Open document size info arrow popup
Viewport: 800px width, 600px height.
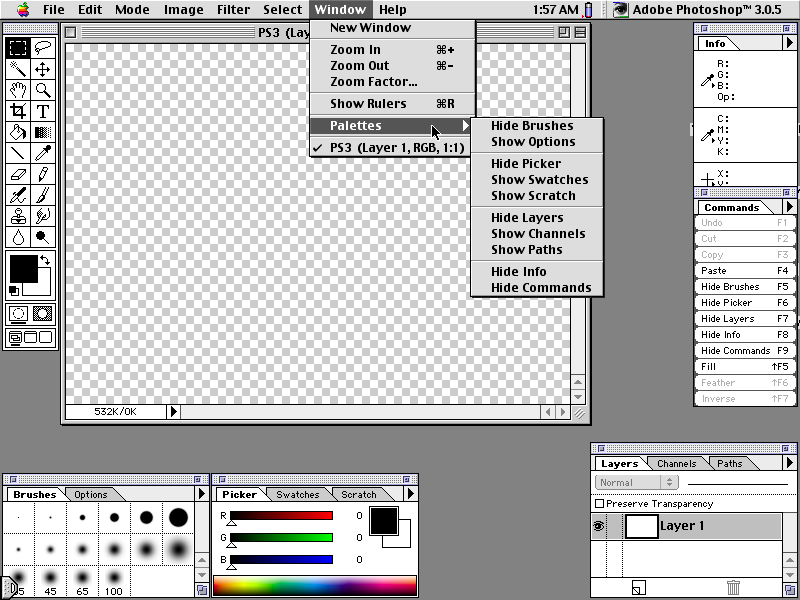(x=173, y=411)
